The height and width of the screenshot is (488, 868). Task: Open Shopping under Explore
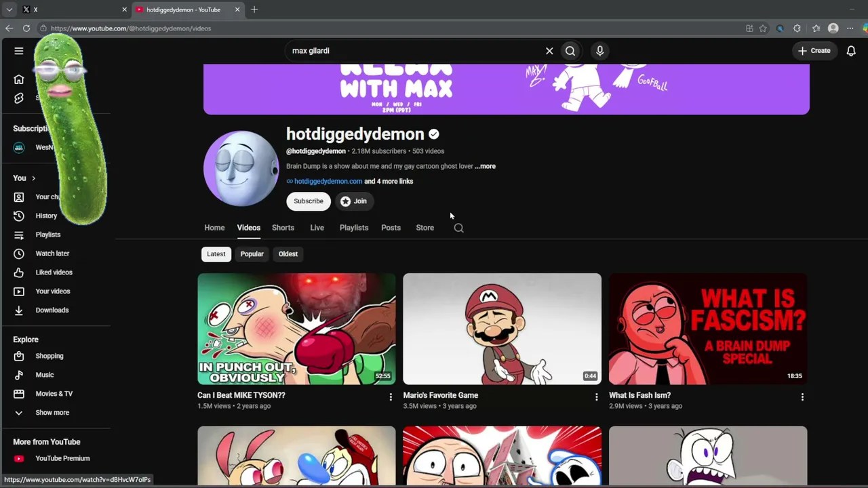click(x=49, y=356)
